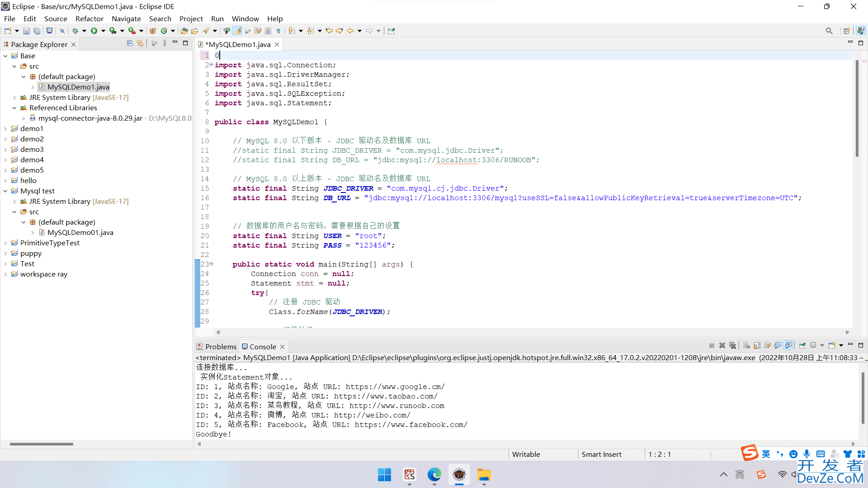Click the Access Commands search magnifier icon

[x=829, y=31]
